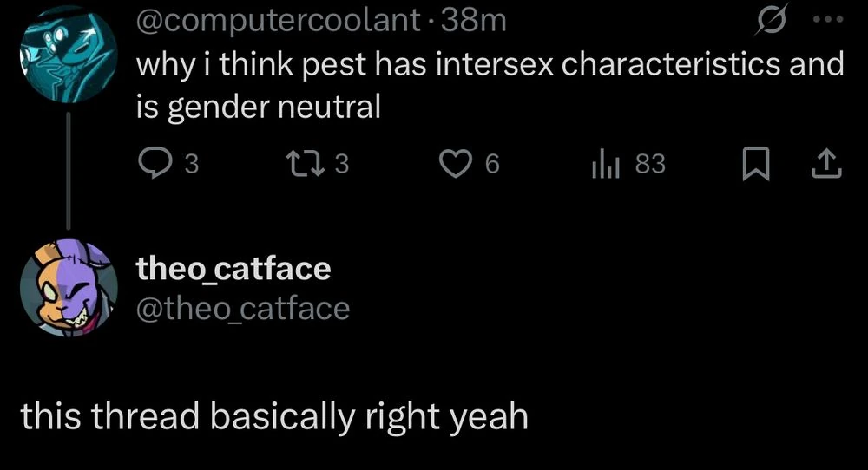The height and width of the screenshot is (470, 868).
Task: Click the like count number 6
Action: click(491, 164)
